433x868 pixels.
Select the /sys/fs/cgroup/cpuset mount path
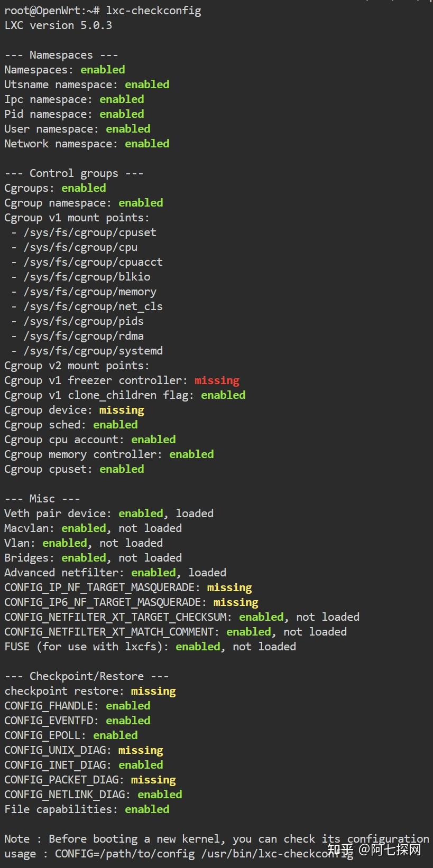pos(90,232)
